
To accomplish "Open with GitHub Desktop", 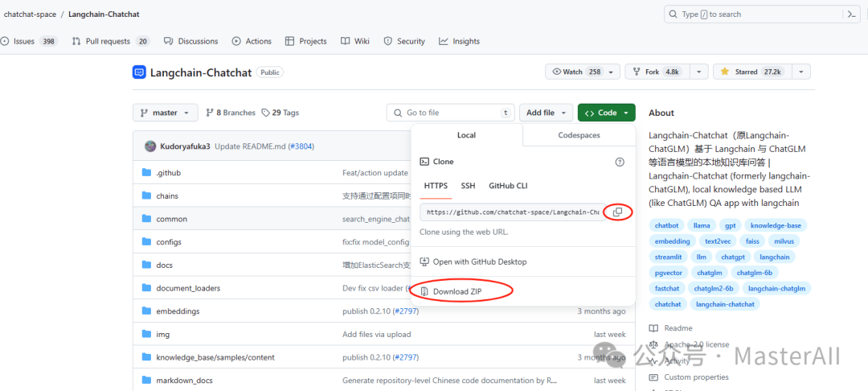I will 473,261.
